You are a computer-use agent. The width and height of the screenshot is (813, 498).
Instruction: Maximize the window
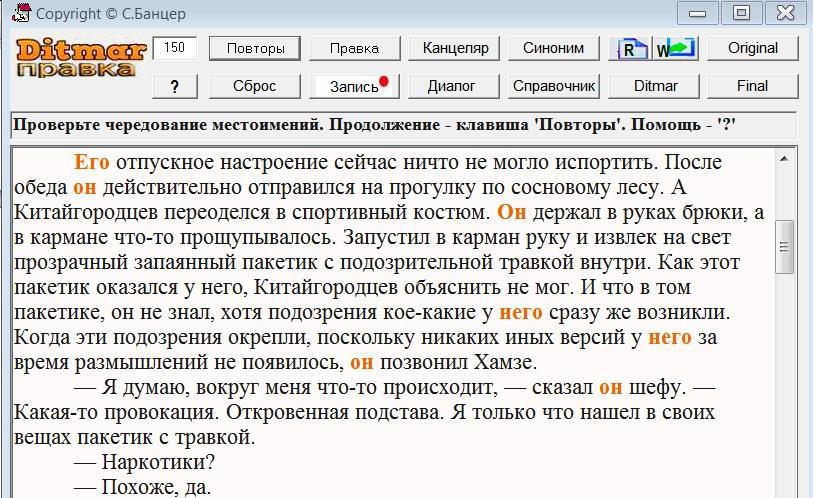(741, 13)
